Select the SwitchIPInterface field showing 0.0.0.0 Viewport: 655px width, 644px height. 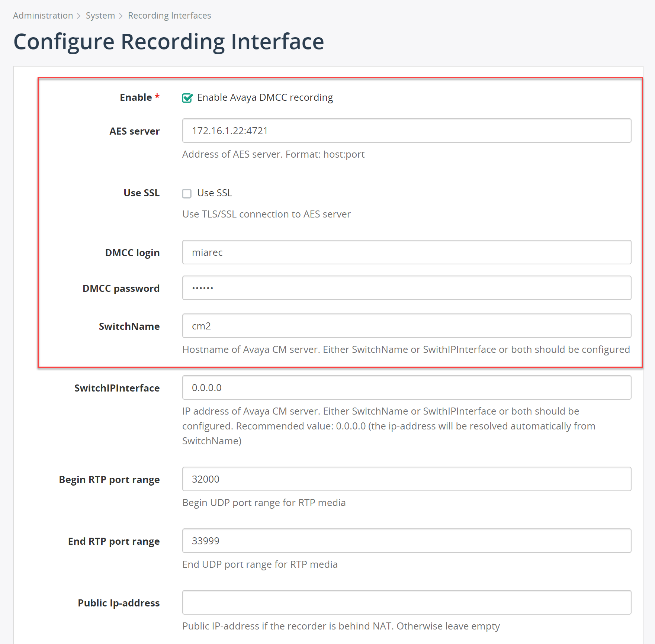click(x=407, y=387)
